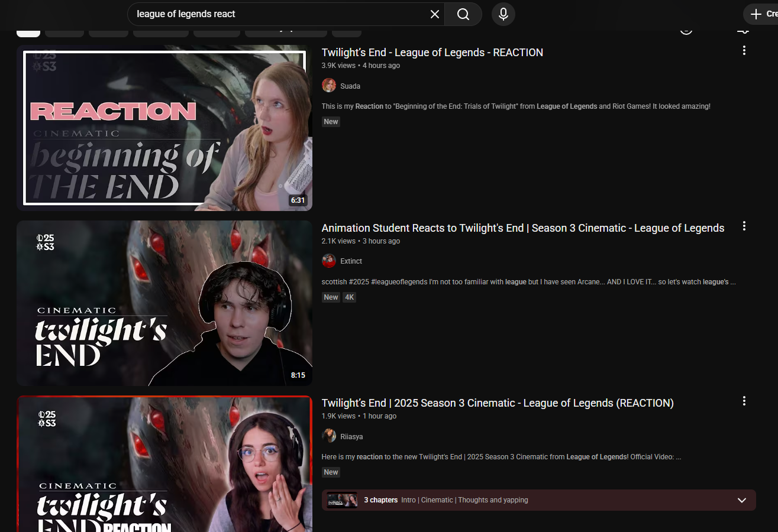
Task: Open "Animation Student Reacts to Twilight's End" title
Action: 523,228
